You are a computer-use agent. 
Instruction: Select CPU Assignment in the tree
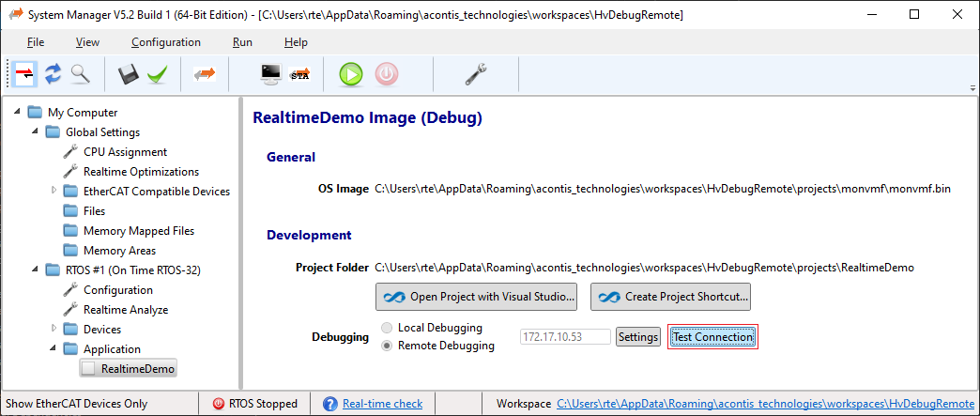[125, 152]
